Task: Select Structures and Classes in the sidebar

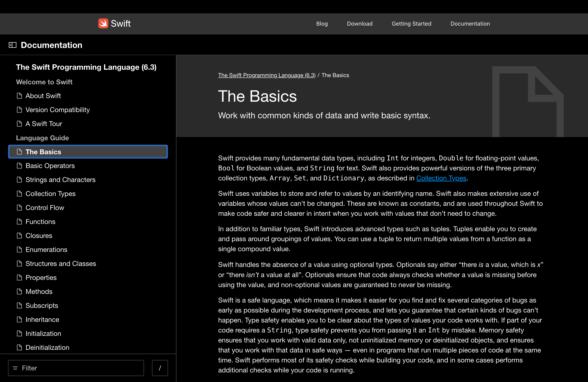Action: [61, 263]
